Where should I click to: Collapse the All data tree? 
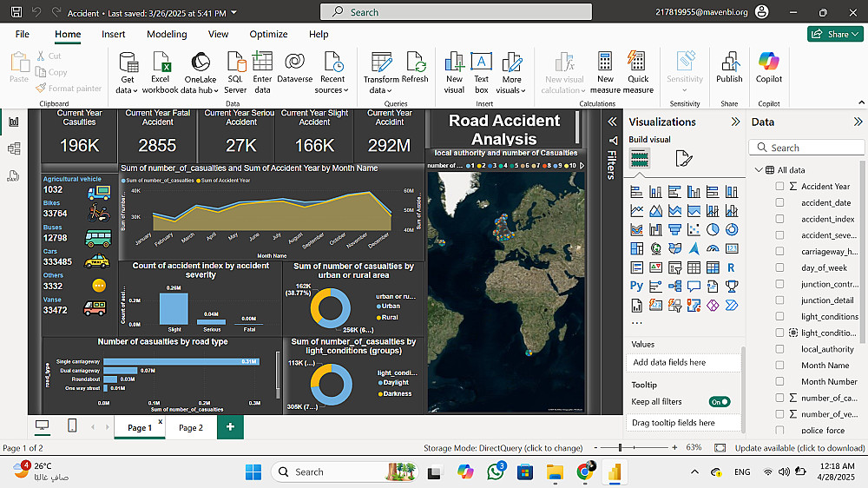click(759, 170)
